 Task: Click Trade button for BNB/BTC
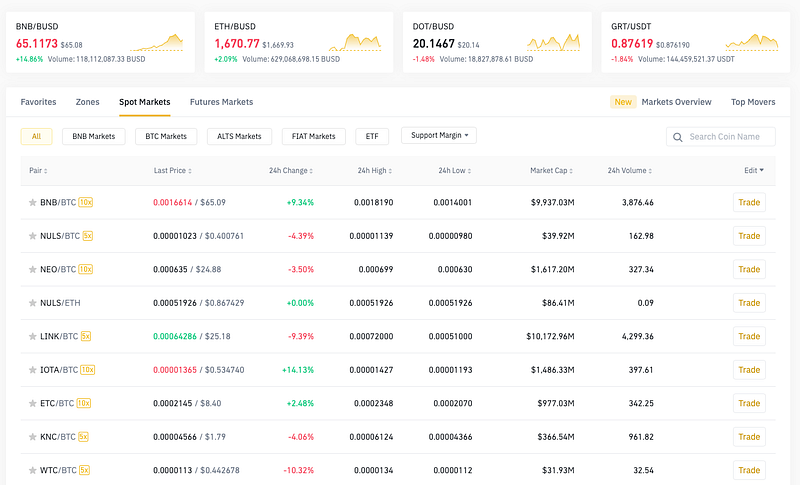click(x=749, y=202)
